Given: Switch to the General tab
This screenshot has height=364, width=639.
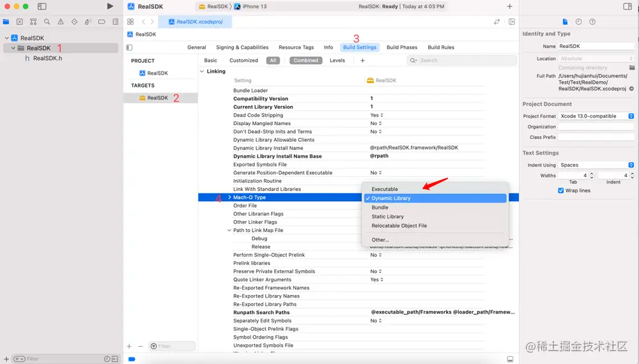Looking at the screenshot, I should pos(197,47).
